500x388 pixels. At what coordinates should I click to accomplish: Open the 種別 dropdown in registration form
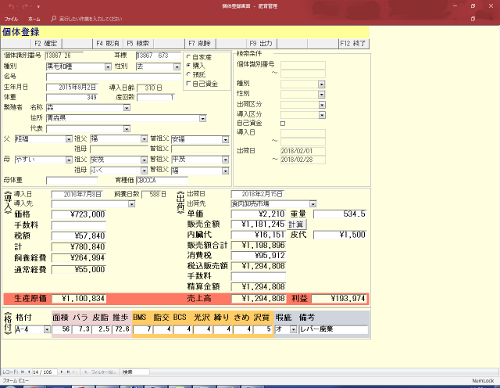[108, 67]
